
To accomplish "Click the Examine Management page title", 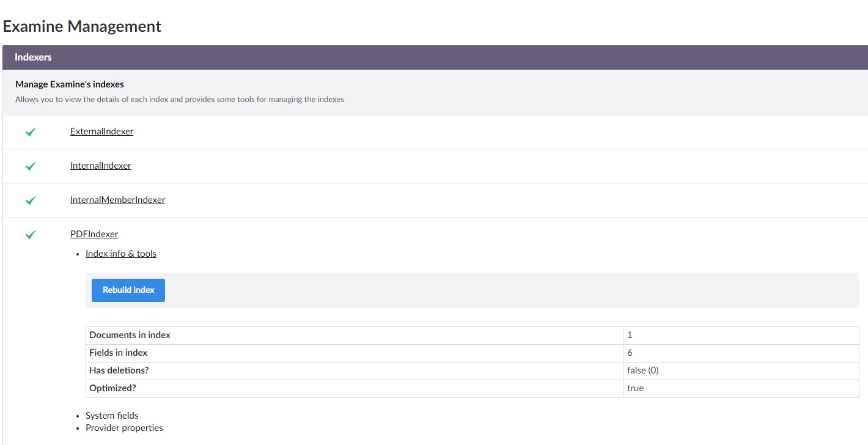I will [x=82, y=26].
